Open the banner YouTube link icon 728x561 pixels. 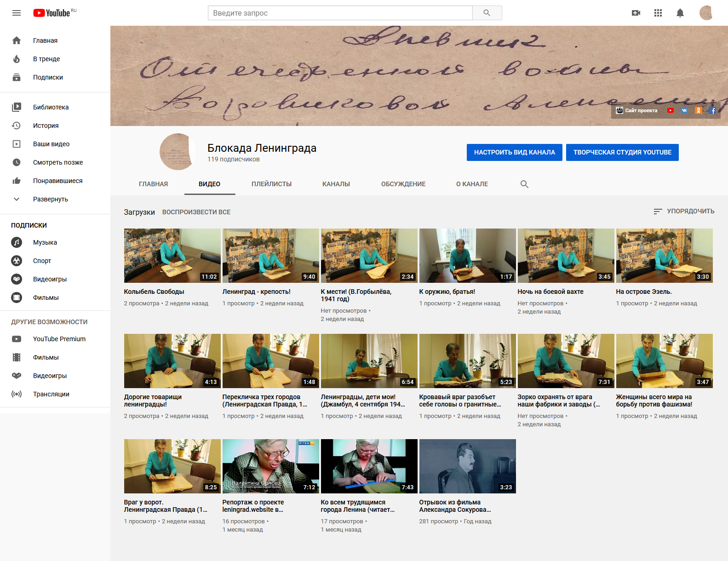[x=671, y=110]
